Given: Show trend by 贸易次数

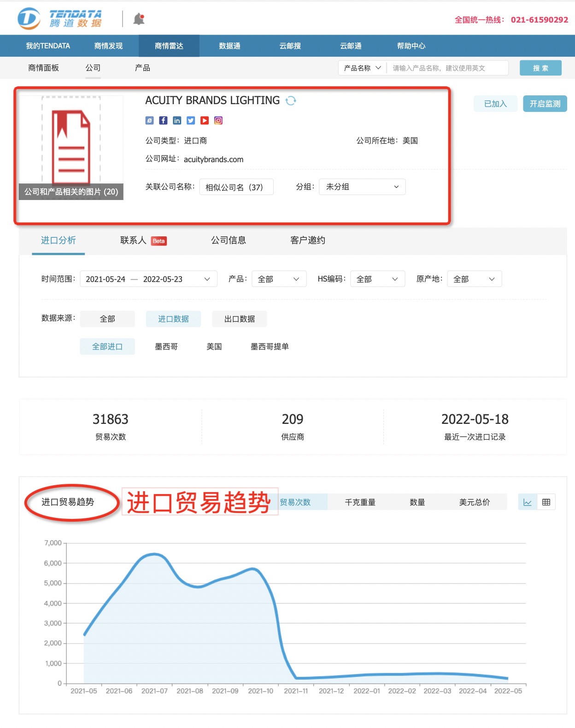Looking at the screenshot, I should [x=296, y=502].
